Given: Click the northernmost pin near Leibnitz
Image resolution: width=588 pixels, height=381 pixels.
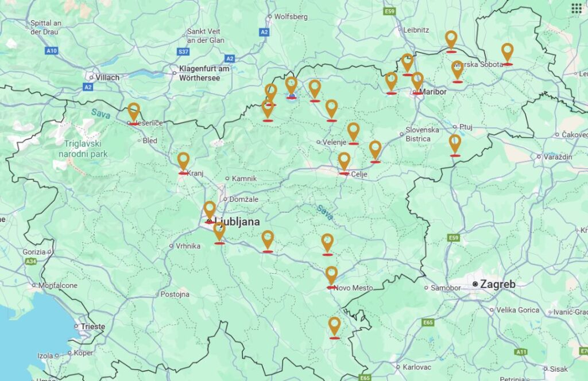Looking at the screenshot, I should (x=451, y=41).
